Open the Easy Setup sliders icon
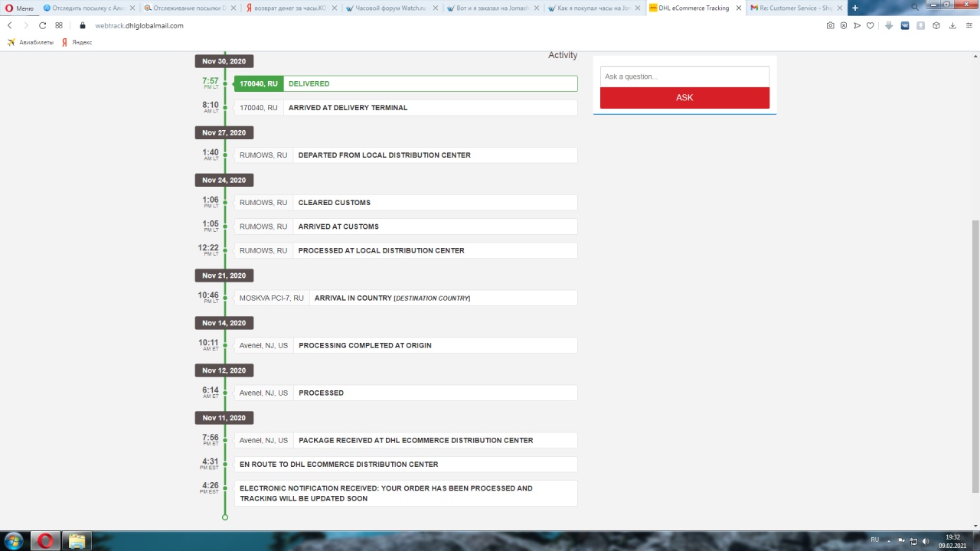 point(968,25)
